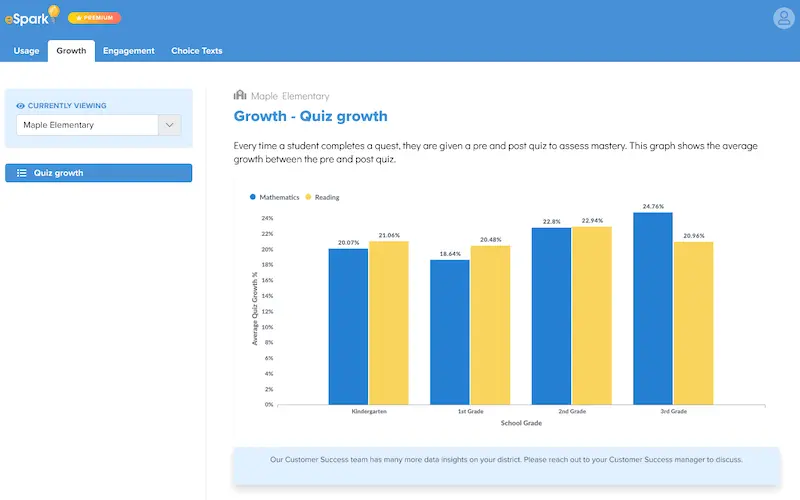Click the 18.64% value label
800x500 pixels.
click(450, 254)
